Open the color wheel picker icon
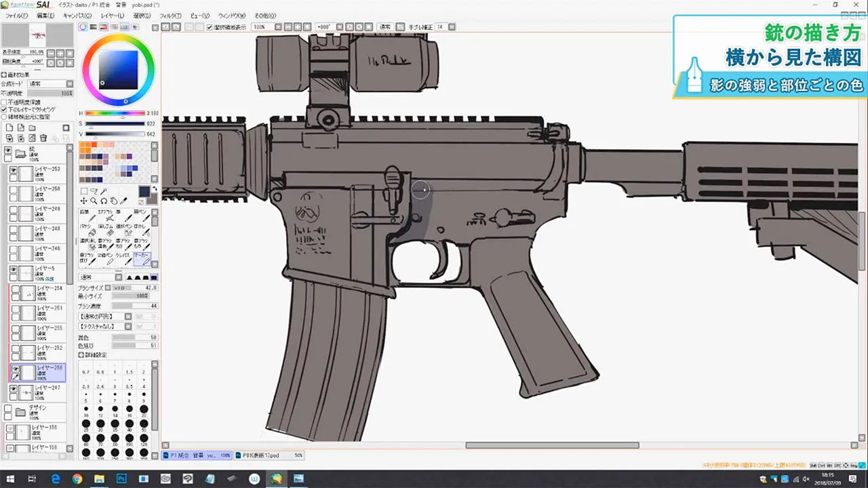 [x=83, y=27]
